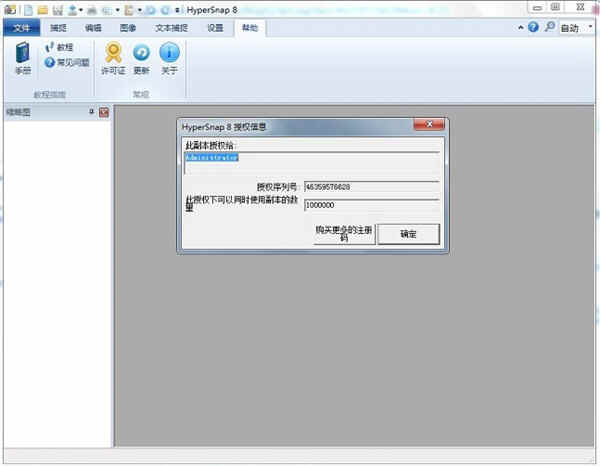The width and height of the screenshot is (600, 466).
Task: Click the clipboard paste quick access icon
Action: coord(129,10)
